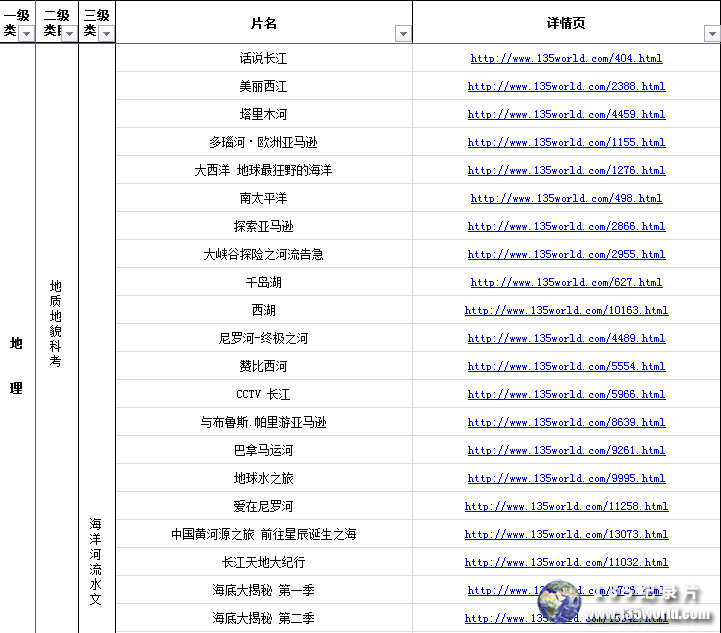Click the 地质地貌科考 second-level category cell
The width and height of the screenshot is (721, 633).
pyautogui.click(x=57, y=338)
